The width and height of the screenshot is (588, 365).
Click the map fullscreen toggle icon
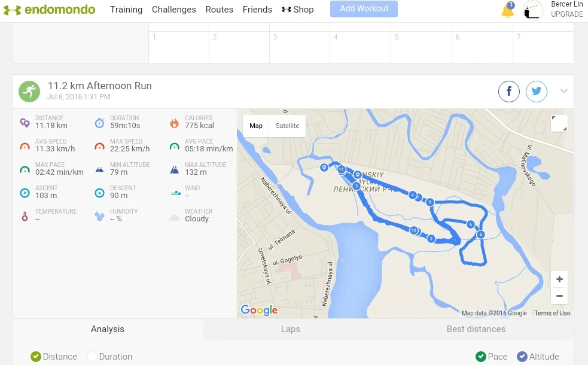tap(559, 123)
